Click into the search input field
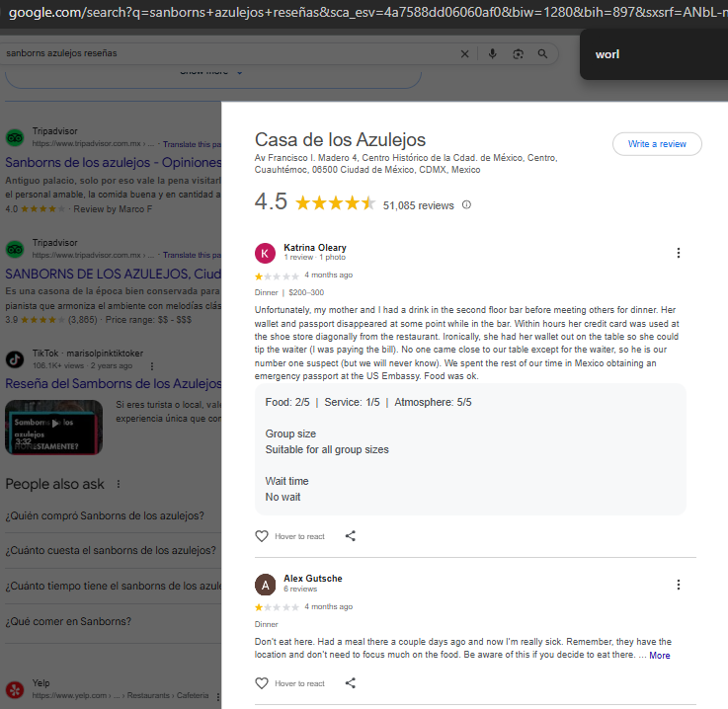This screenshot has height=709, width=728. 227,54
